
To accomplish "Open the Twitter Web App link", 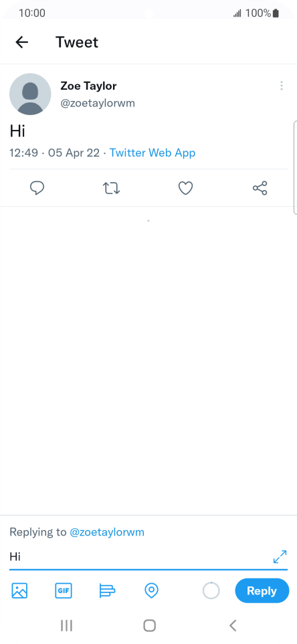I will (153, 153).
